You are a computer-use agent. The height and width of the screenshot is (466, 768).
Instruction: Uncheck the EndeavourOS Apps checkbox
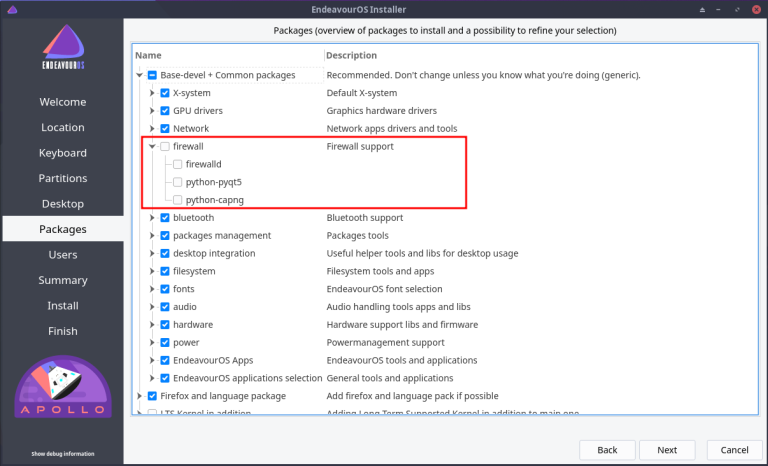point(165,360)
